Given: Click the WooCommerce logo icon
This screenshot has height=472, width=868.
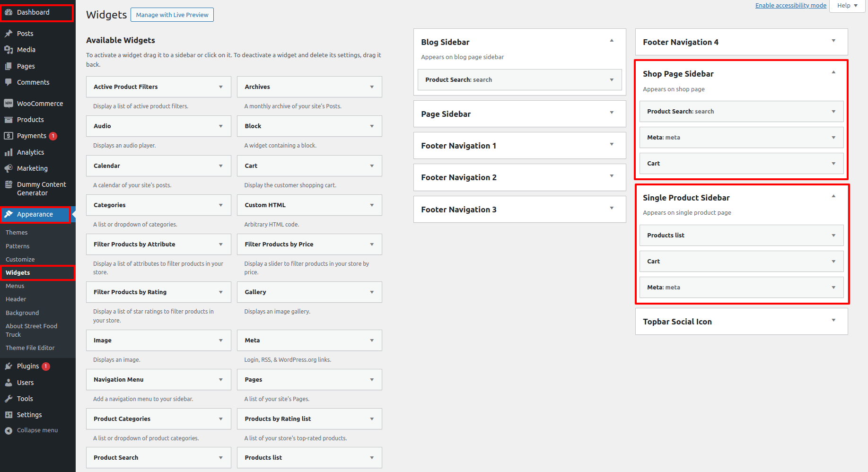Looking at the screenshot, I should (x=9, y=104).
